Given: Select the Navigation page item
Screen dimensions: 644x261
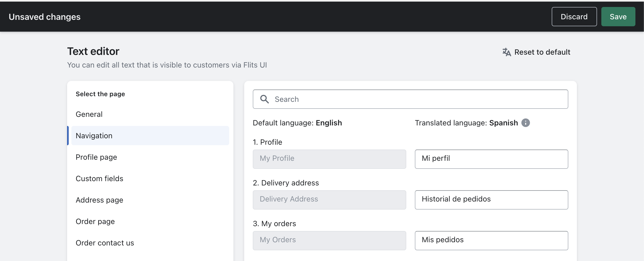Looking at the screenshot, I should [x=94, y=136].
